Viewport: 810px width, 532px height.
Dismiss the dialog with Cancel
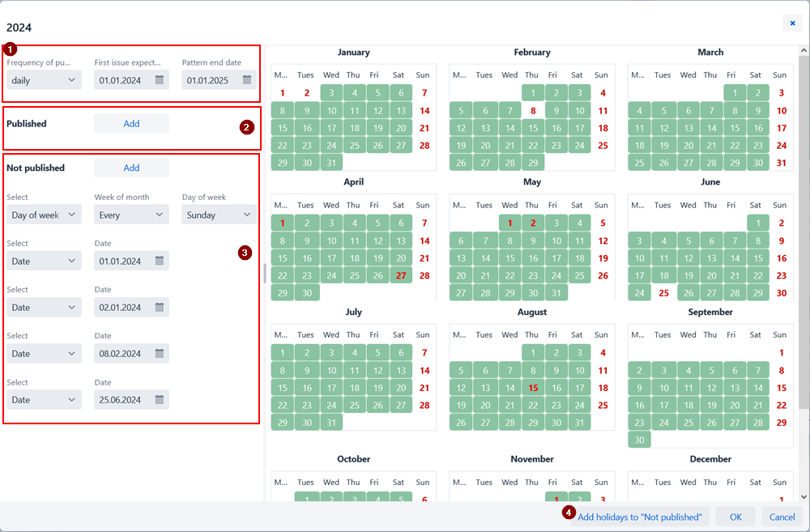782,517
